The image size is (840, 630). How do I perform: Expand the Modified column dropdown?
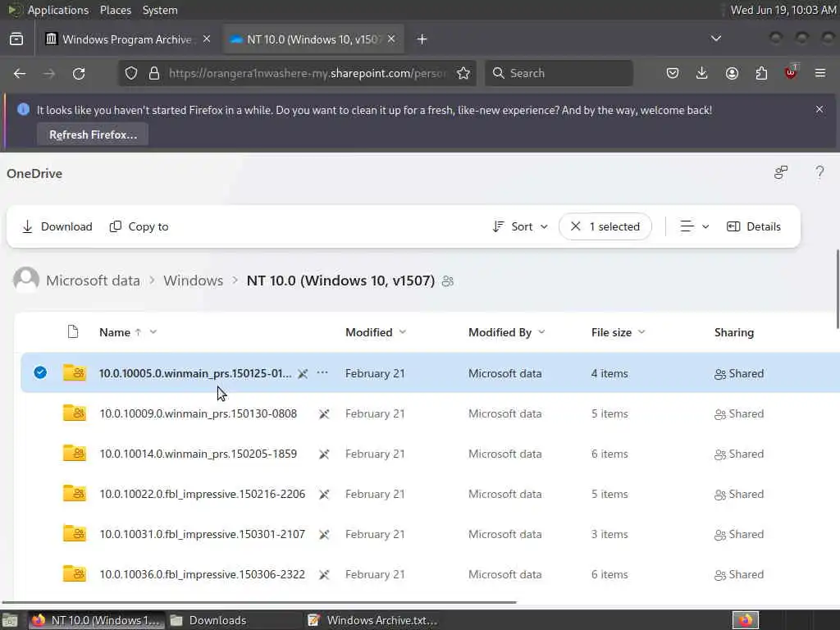tap(403, 332)
